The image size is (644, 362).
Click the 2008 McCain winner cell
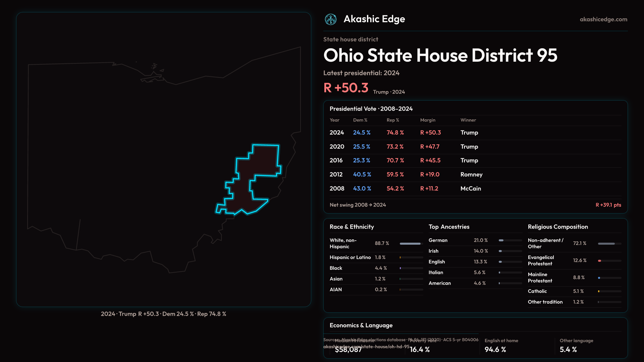click(x=471, y=189)
